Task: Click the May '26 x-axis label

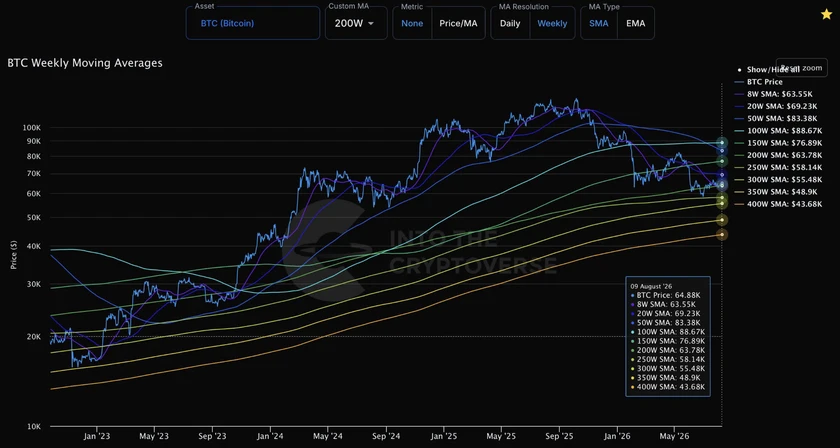Action: pos(673,437)
